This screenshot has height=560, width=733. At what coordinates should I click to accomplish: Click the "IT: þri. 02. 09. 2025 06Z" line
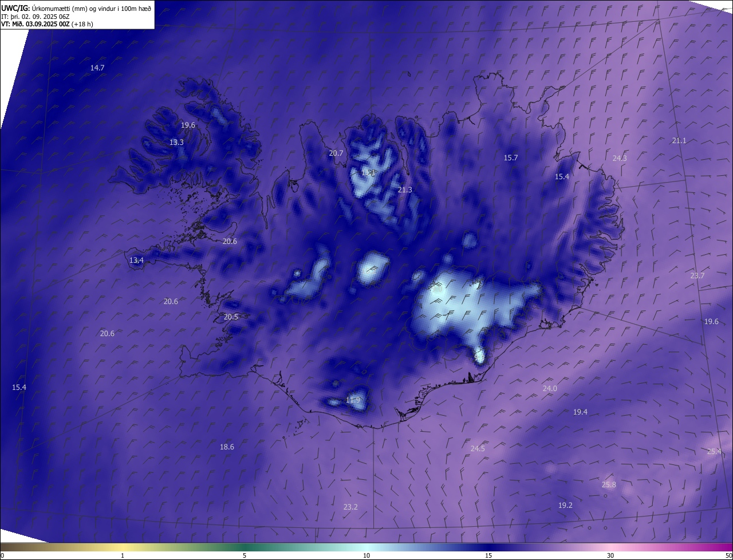point(36,17)
